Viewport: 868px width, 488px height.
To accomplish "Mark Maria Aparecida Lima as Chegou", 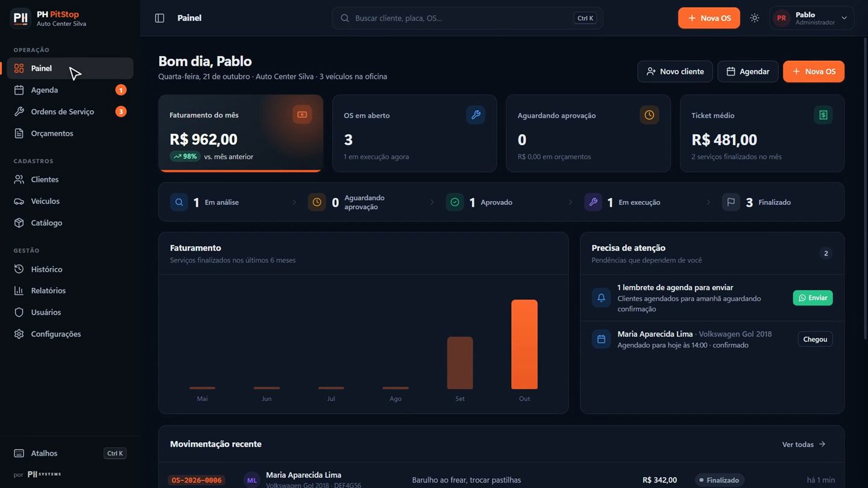I will [x=815, y=339].
